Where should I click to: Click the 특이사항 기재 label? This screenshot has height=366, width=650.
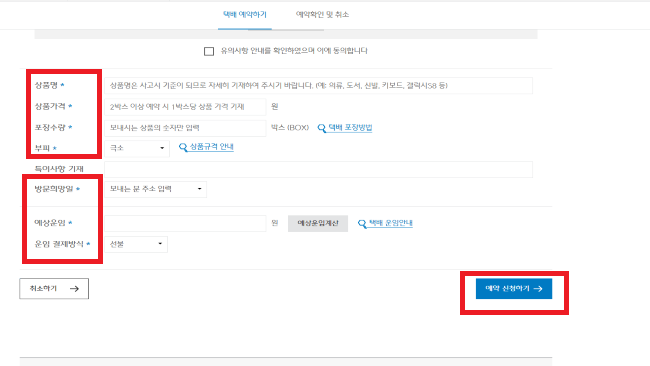coord(59,169)
